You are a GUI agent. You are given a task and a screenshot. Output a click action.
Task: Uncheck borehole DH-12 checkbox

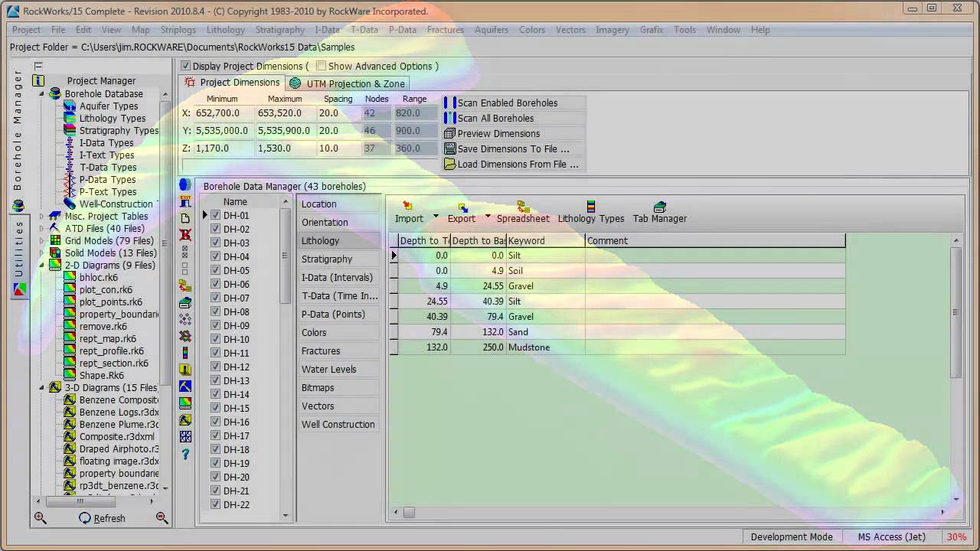coord(215,367)
